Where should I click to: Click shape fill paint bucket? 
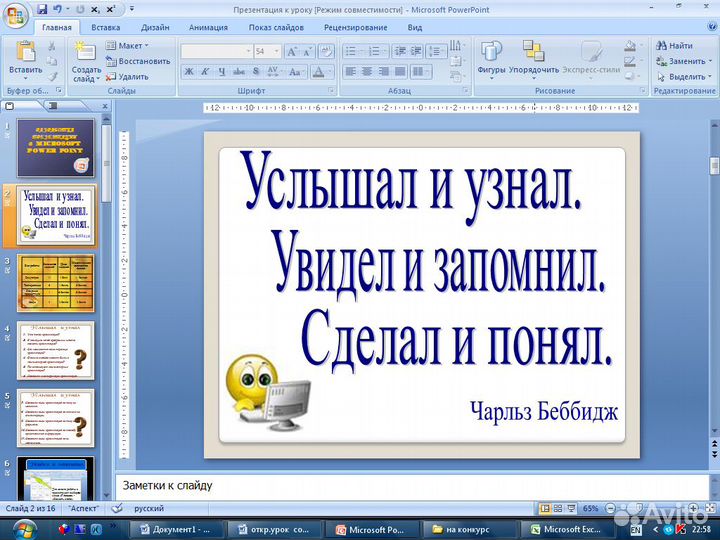point(630,46)
